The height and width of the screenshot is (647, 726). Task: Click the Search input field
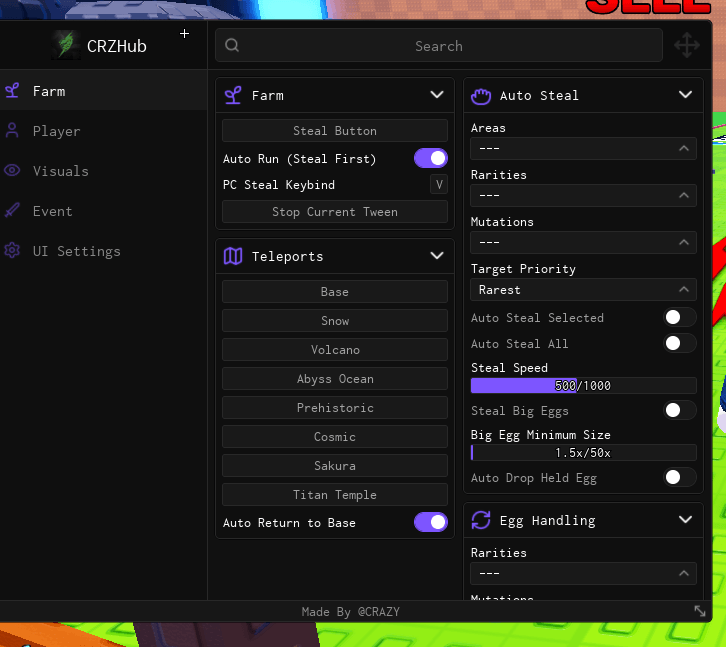click(438, 45)
